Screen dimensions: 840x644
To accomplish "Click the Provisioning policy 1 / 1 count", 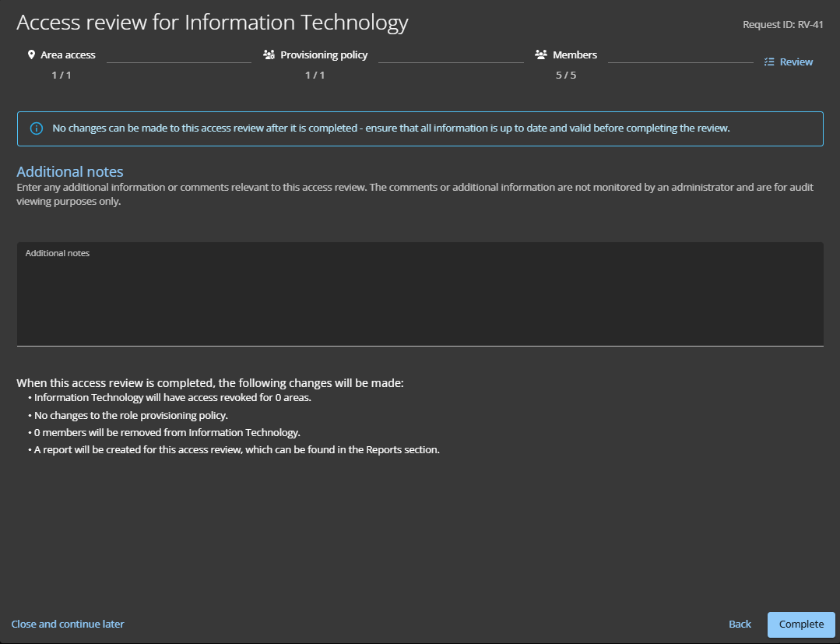I will click(315, 76).
